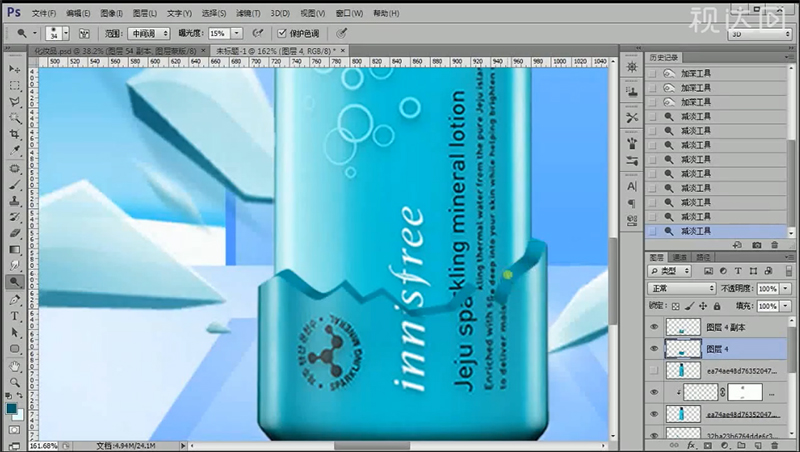This screenshot has height=452, width=800.
Task: Open the blend mode 正常 dropdown
Action: [682, 288]
